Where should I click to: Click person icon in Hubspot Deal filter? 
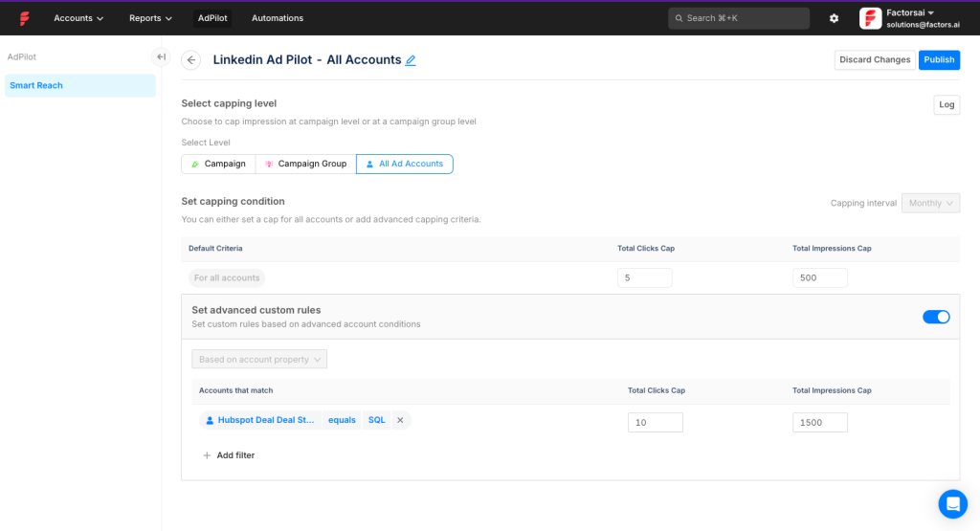tap(210, 420)
